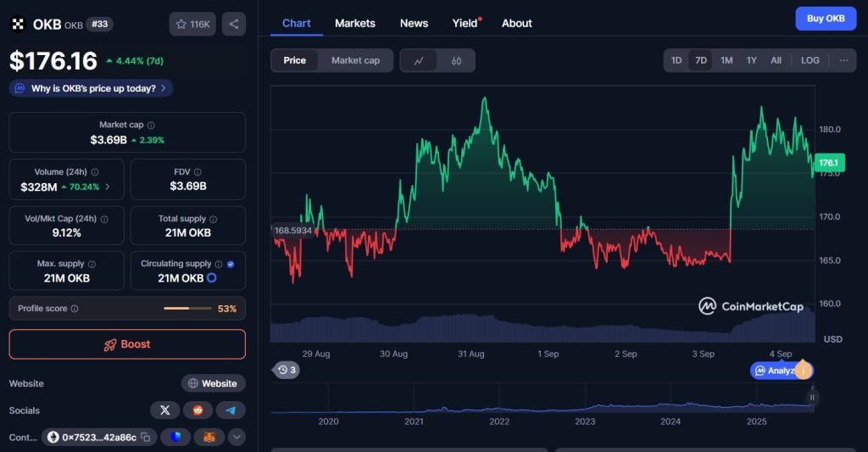This screenshot has width=868, height=452.
Task: Open the Telegram social link
Action: tap(230, 410)
